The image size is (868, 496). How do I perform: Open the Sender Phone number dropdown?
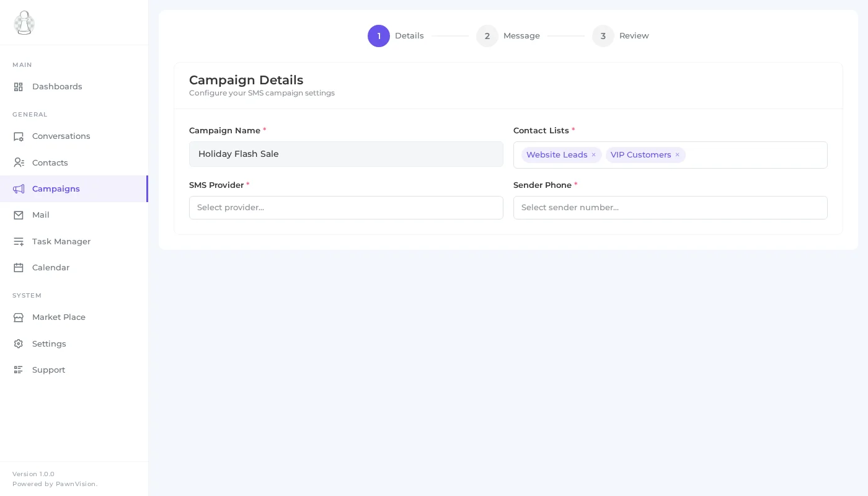(x=670, y=208)
